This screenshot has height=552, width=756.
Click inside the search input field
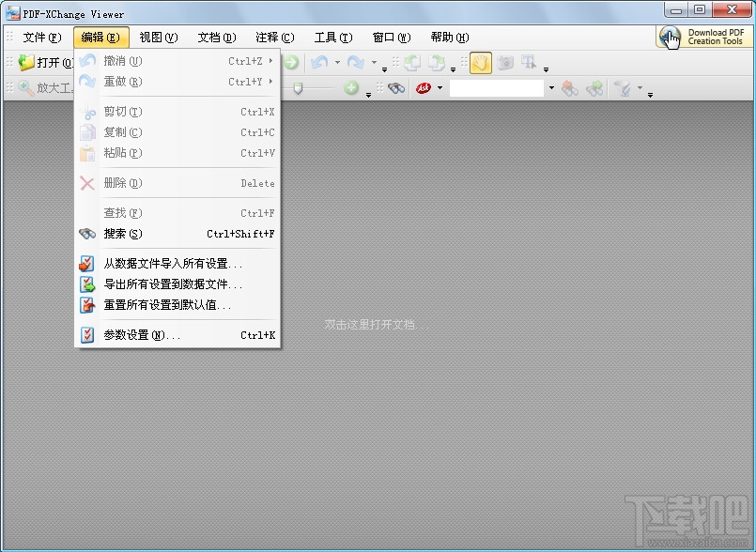click(498, 87)
